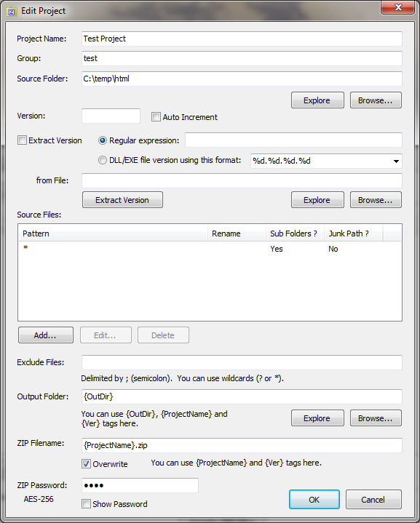The image size is (420, 523).
Task: Select the Regular expression radio button
Action: click(x=103, y=140)
